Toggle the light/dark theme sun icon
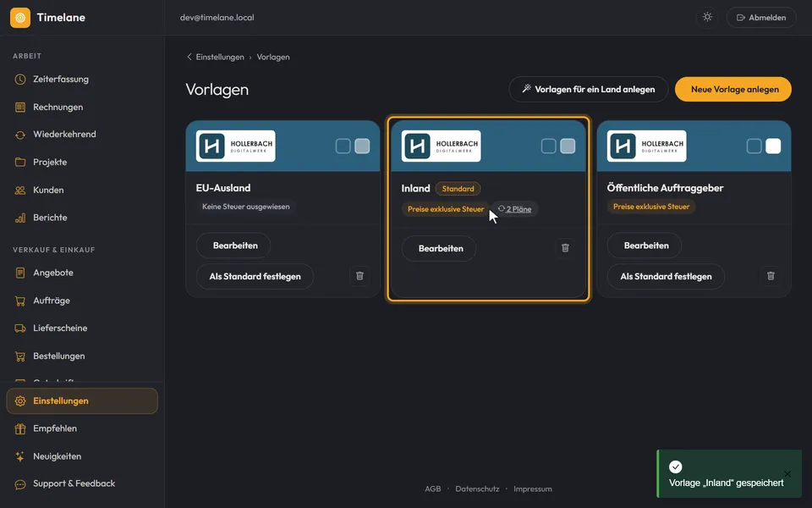Image resolution: width=812 pixels, height=508 pixels. (707, 17)
